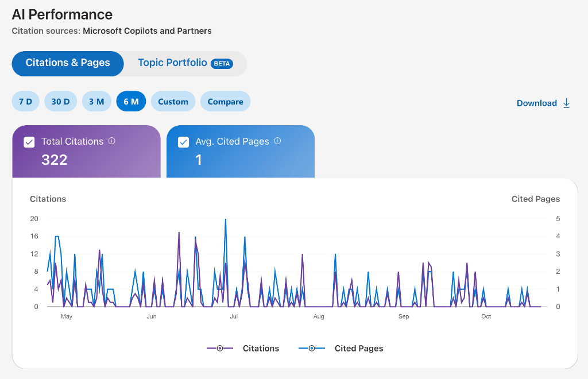Image resolution: width=588 pixels, height=379 pixels.
Task: Click the purple Citations legend marker
Action: (x=220, y=348)
